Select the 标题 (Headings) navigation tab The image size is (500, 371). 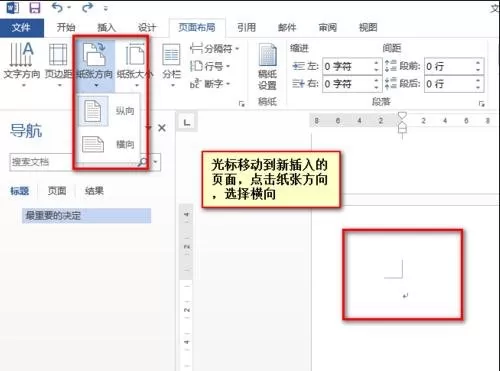[x=19, y=191]
